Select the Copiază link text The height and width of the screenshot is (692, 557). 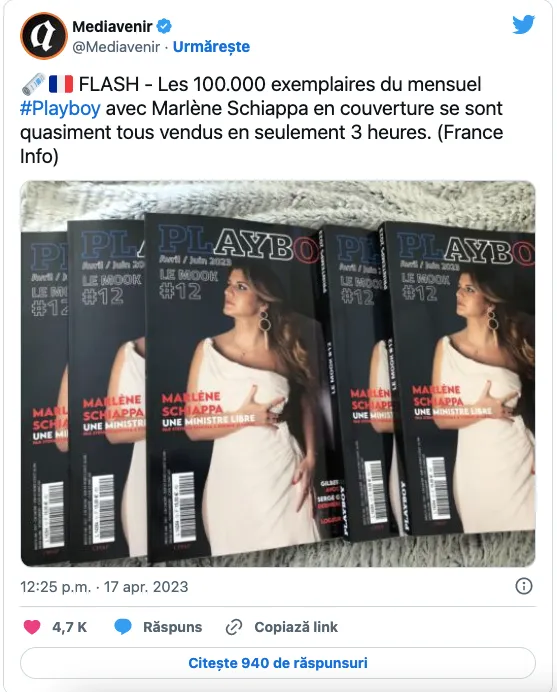pos(296,627)
